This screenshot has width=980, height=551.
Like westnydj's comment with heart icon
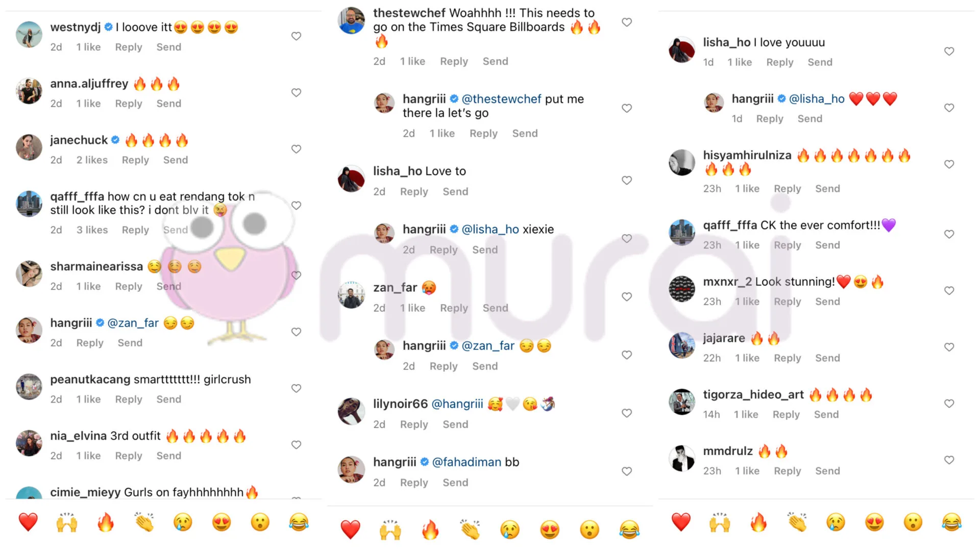[296, 36]
